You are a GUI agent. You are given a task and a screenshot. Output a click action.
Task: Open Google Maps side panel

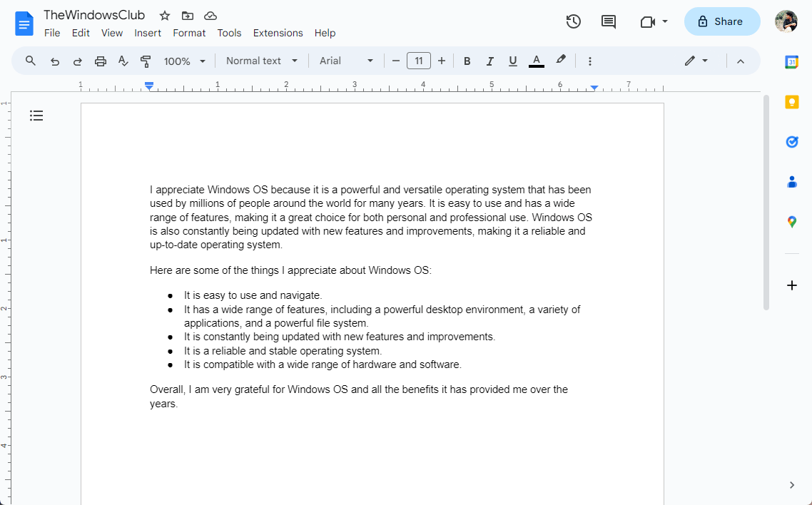(792, 222)
